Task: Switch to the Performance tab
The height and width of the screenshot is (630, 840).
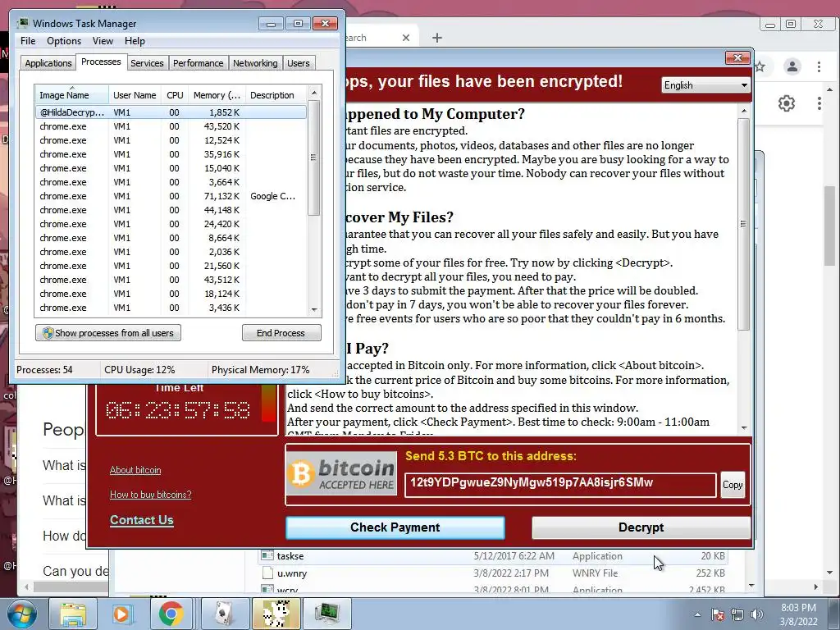Action: point(198,63)
